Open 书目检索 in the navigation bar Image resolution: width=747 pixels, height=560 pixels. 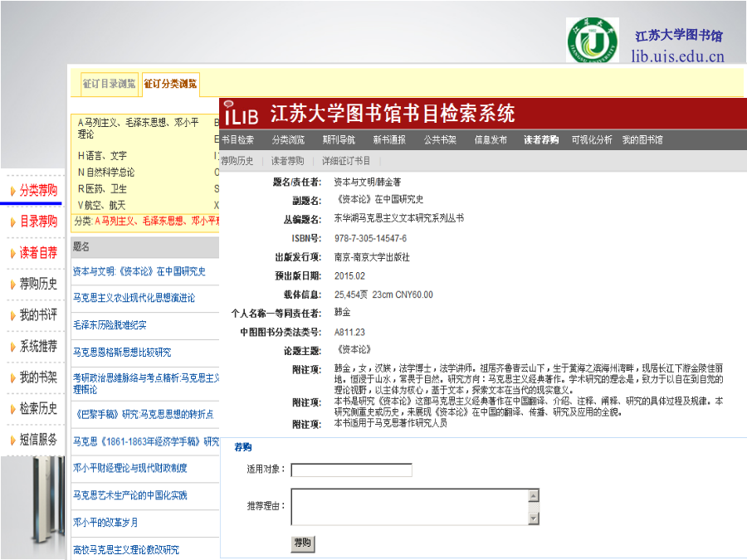click(237, 140)
